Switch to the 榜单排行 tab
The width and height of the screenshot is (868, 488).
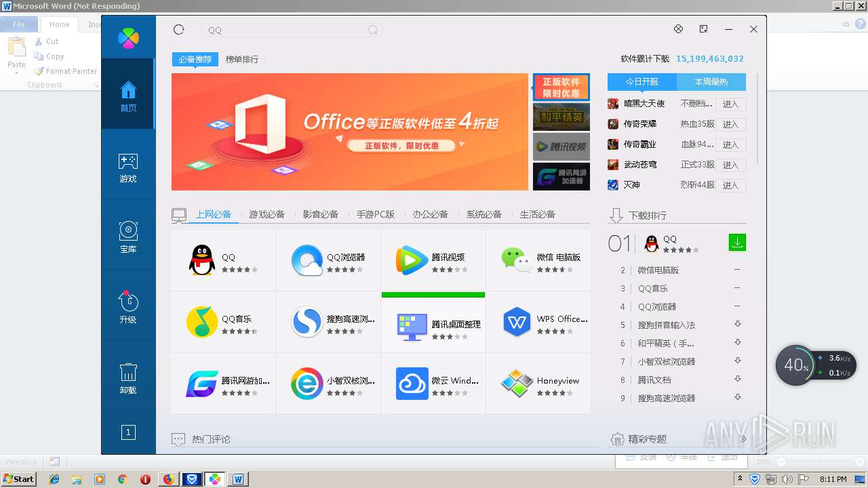coord(242,60)
